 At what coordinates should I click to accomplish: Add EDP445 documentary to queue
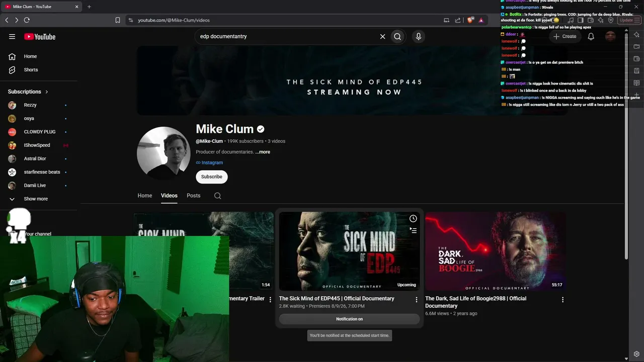[413, 230]
